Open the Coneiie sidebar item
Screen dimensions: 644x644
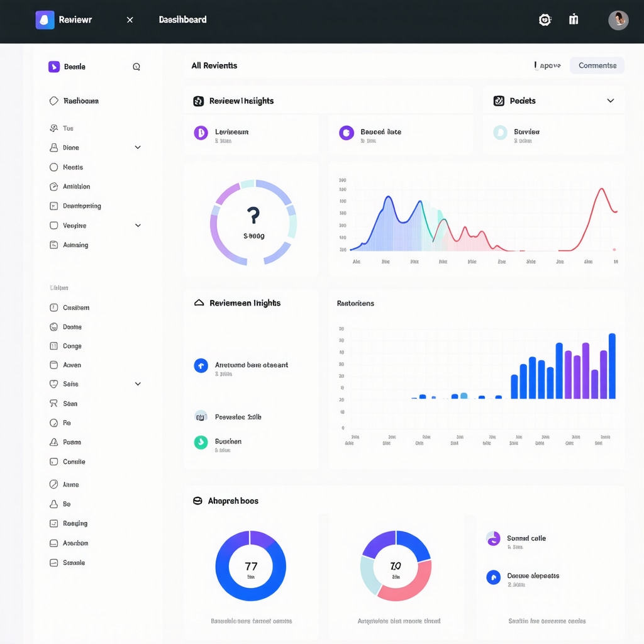[x=67, y=462]
